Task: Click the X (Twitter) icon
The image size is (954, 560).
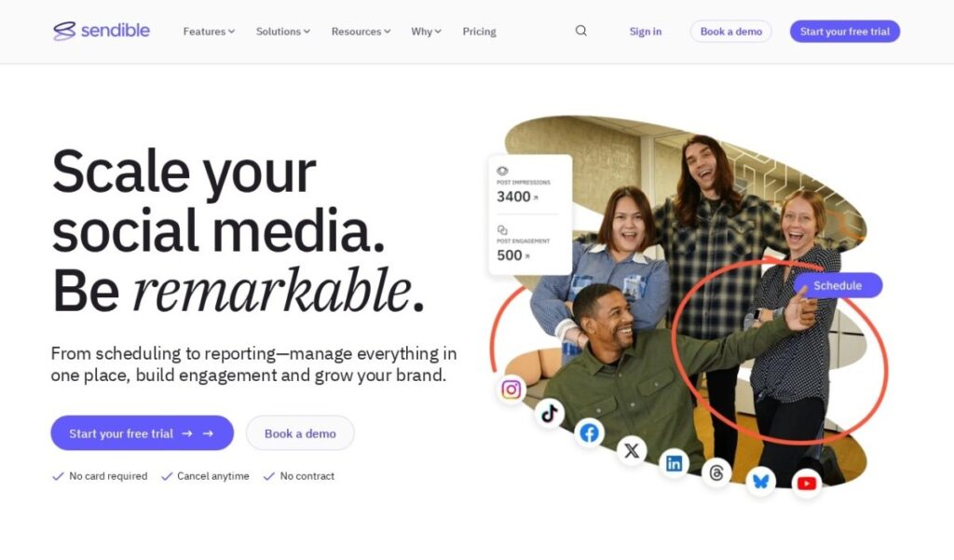Action: coord(632,450)
